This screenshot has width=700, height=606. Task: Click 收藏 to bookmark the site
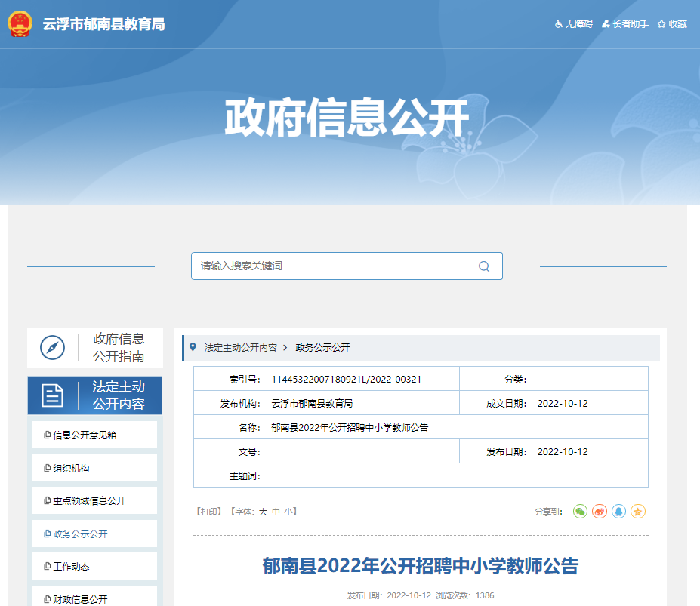tap(672, 24)
